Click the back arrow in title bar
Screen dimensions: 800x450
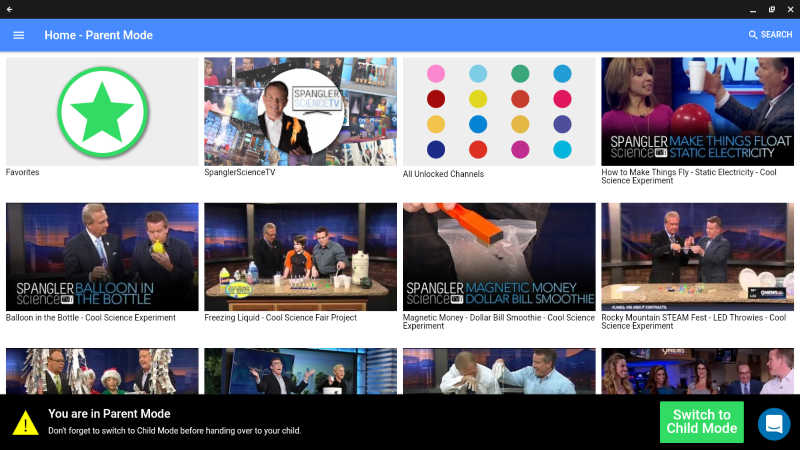tap(9, 9)
